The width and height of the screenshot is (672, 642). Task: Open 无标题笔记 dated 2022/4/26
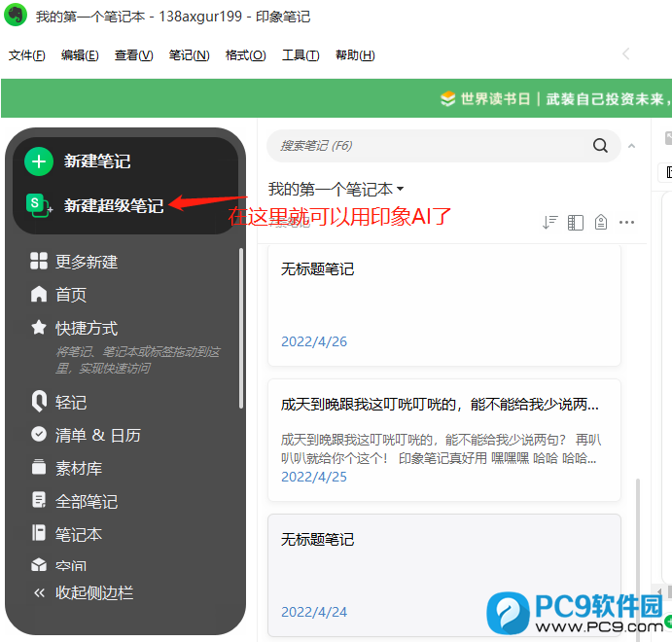pos(444,305)
